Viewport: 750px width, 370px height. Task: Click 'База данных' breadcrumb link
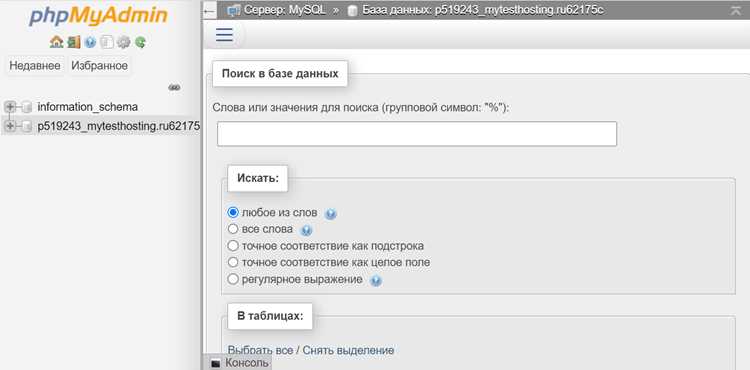point(483,11)
